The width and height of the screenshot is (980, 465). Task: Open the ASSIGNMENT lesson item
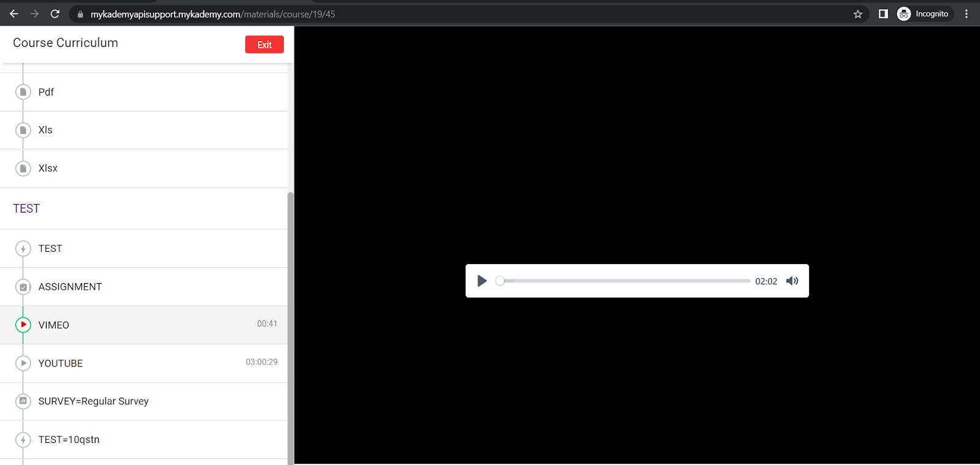point(70,287)
